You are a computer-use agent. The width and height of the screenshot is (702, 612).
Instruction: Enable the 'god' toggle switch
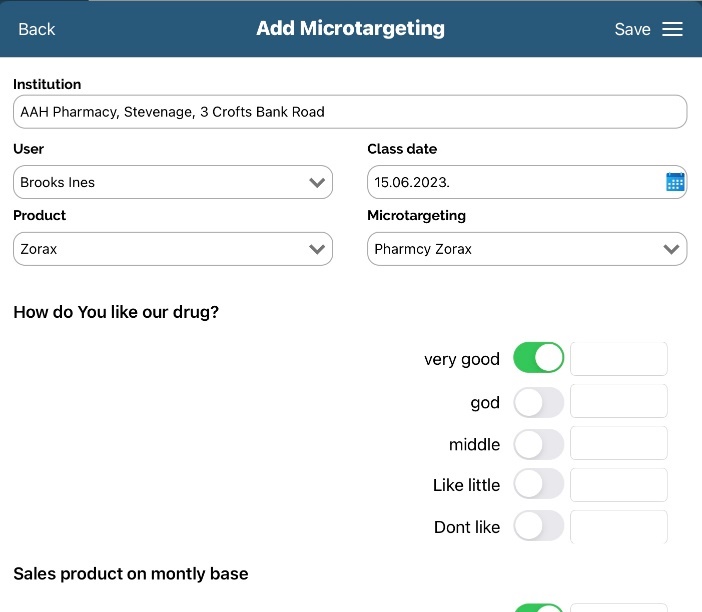pos(538,402)
